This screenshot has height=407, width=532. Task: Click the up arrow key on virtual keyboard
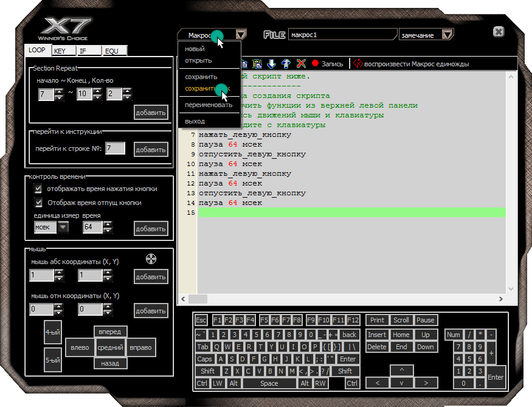401,370
